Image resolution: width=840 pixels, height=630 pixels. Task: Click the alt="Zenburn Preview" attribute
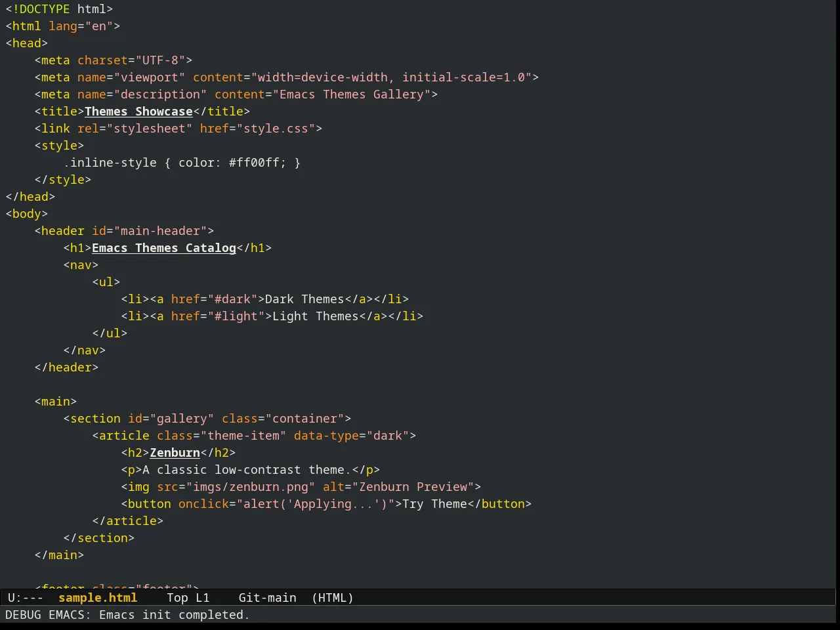398,487
